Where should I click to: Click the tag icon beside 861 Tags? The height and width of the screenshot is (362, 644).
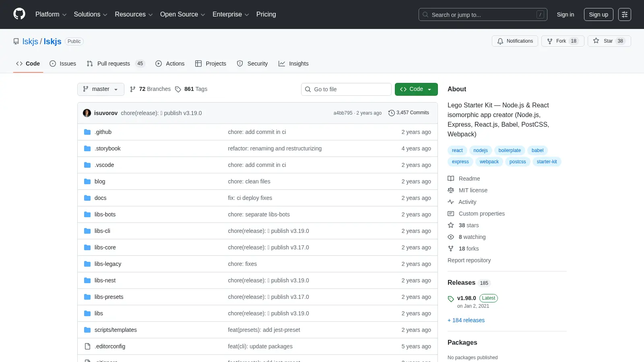178,89
